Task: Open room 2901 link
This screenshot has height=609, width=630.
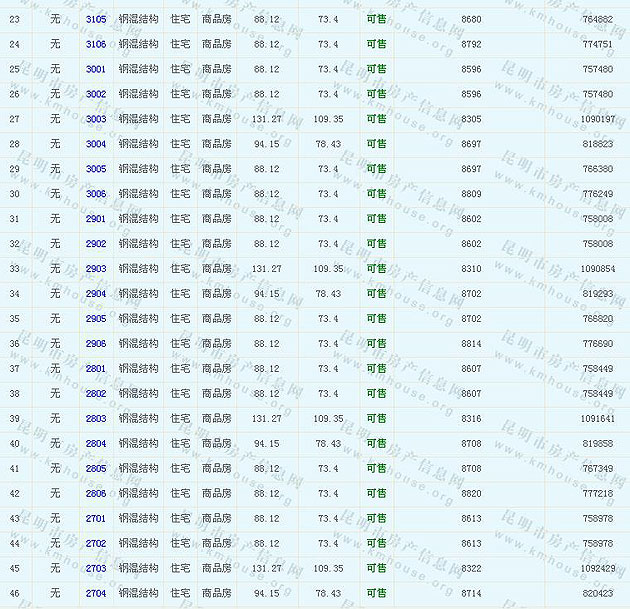Action: tap(96, 219)
